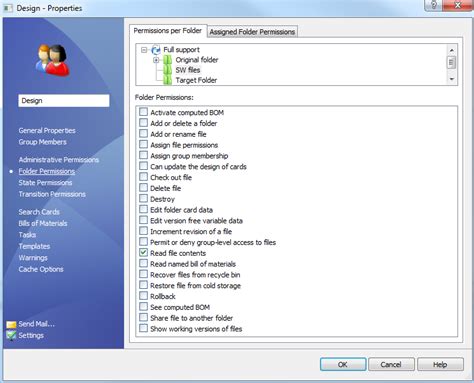Check Add or rename file

(x=143, y=133)
